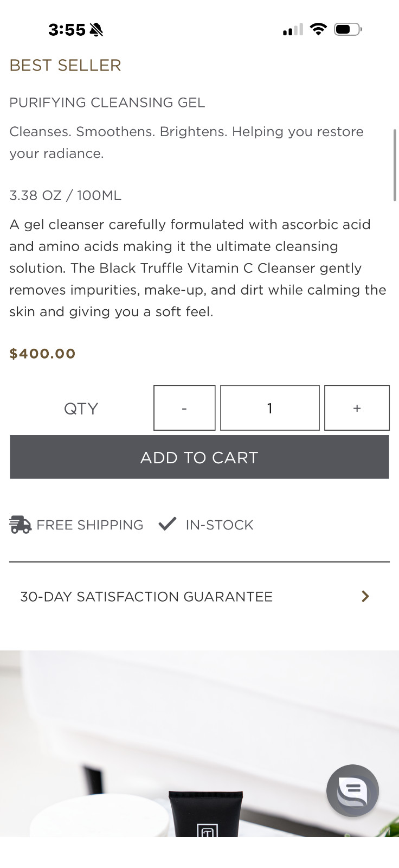
Task: Select the quantity input field
Action: point(269,408)
